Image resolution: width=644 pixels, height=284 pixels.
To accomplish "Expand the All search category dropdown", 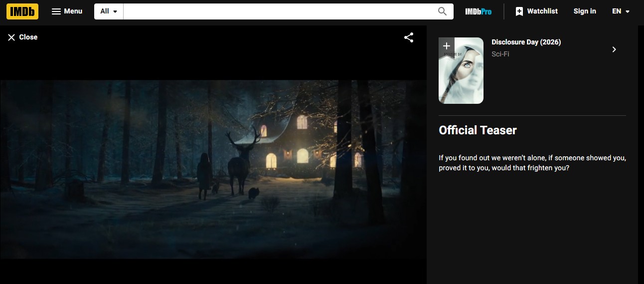I will [x=109, y=11].
